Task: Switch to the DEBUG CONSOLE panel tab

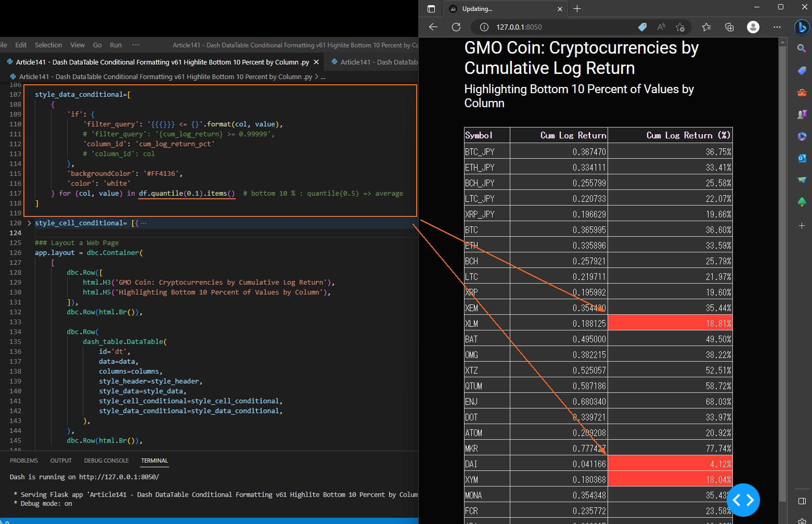Action: coord(107,461)
